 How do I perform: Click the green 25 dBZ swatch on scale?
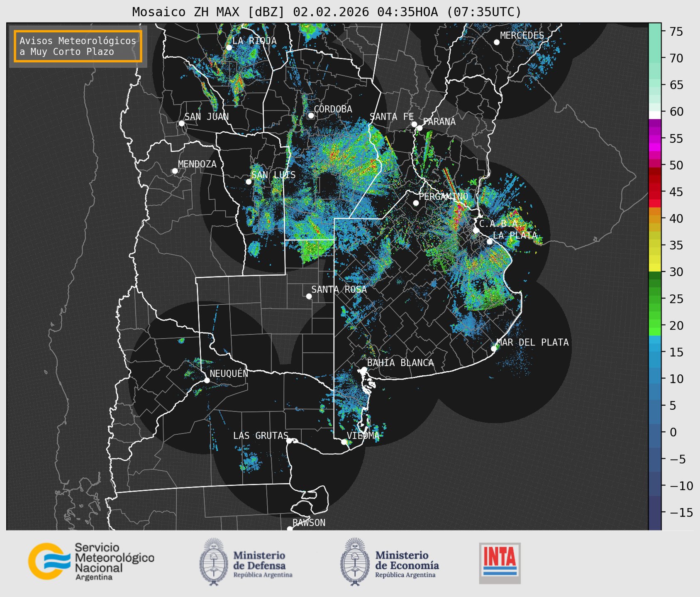(x=655, y=299)
